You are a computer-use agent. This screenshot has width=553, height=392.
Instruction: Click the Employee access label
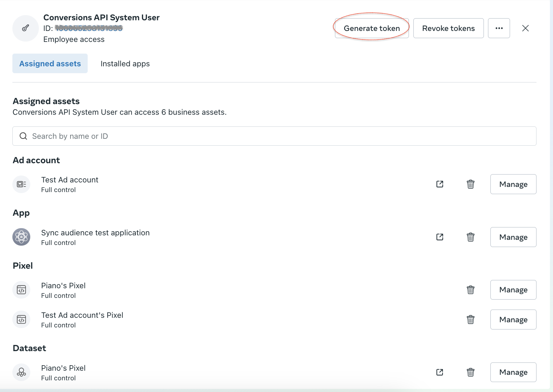(74, 40)
